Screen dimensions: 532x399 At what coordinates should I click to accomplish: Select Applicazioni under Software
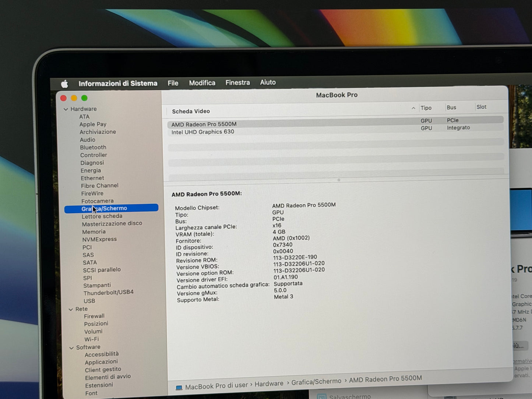point(101,362)
